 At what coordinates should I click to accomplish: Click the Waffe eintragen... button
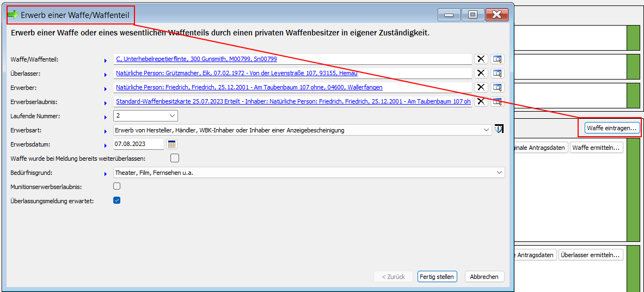612,128
